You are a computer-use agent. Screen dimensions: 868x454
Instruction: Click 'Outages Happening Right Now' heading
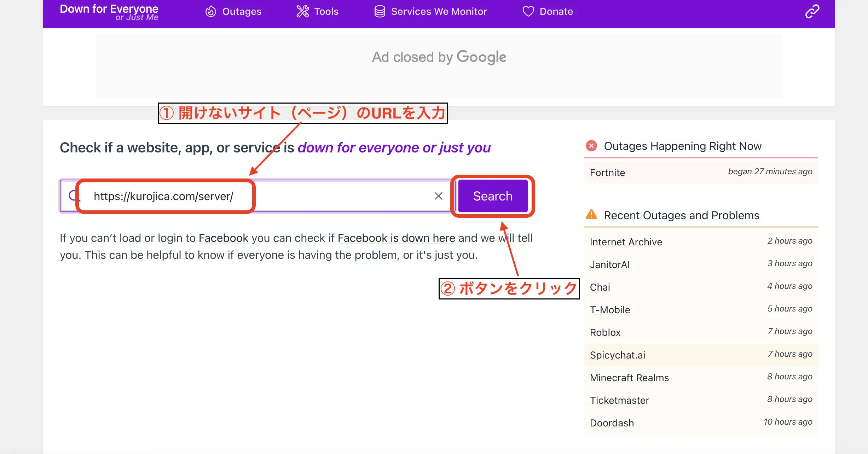click(683, 146)
